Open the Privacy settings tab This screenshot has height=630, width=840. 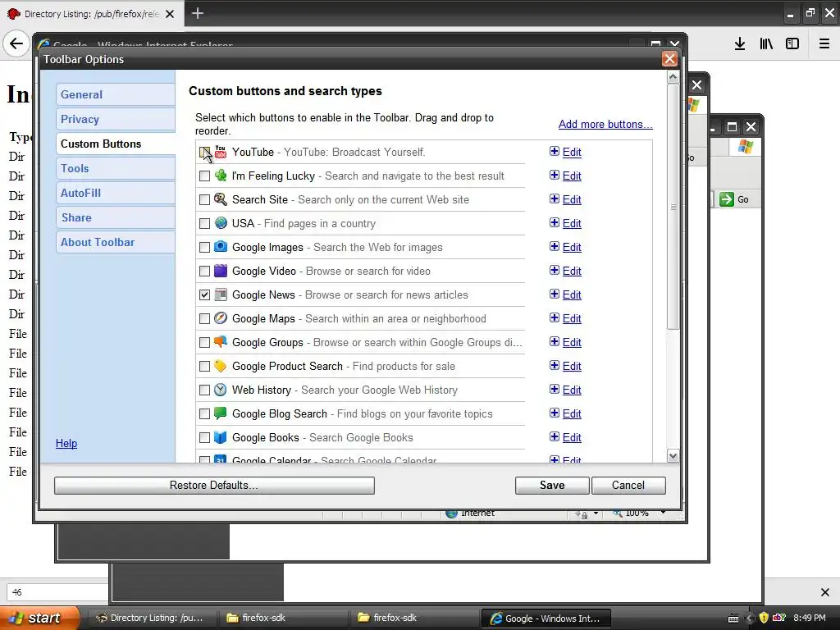click(115, 119)
